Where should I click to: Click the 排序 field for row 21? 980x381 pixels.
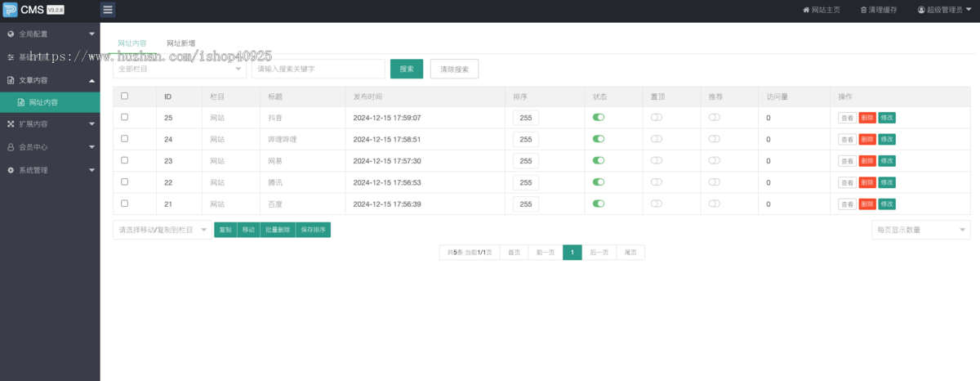tap(526, 204)
